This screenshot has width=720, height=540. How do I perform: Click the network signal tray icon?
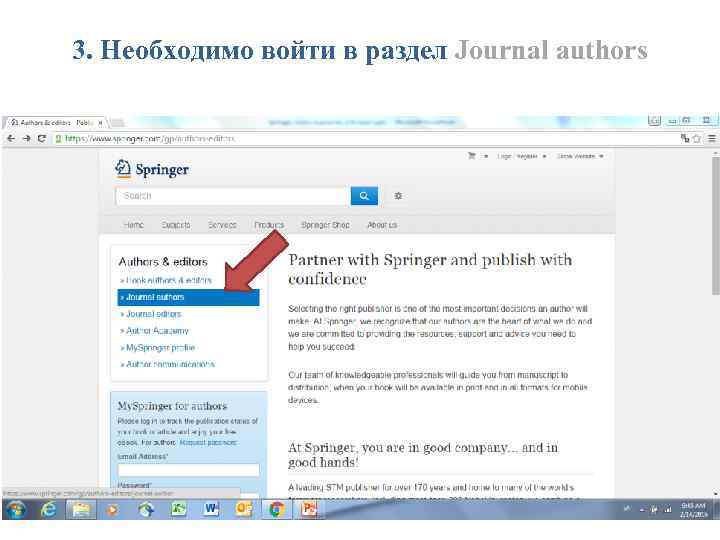[668, 509]
